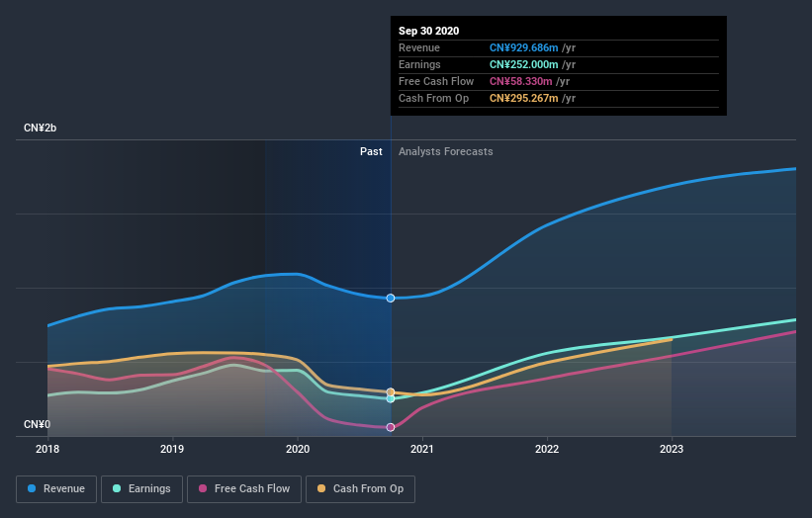Viewport: 812px width, 518px height.
Task: Click the CN¥295.267m cash from op value
Action: point(524,98)
